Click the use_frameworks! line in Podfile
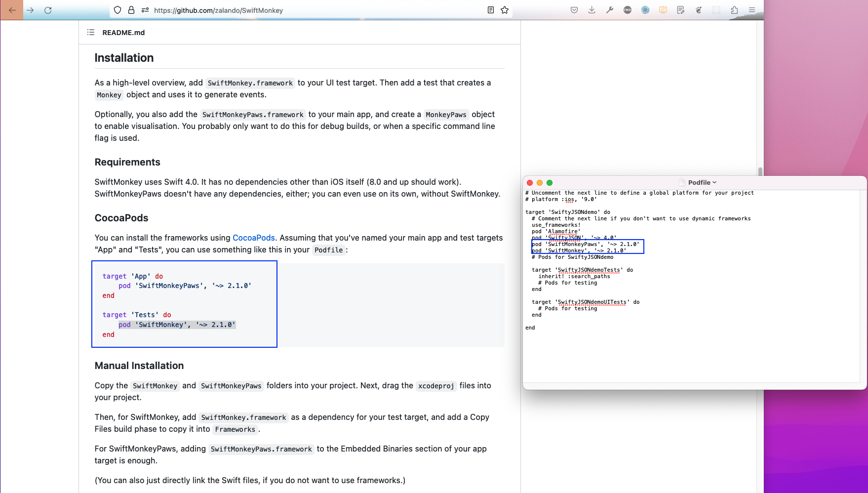Viewport: 868px width, 493px height. [x=556, y=225]
